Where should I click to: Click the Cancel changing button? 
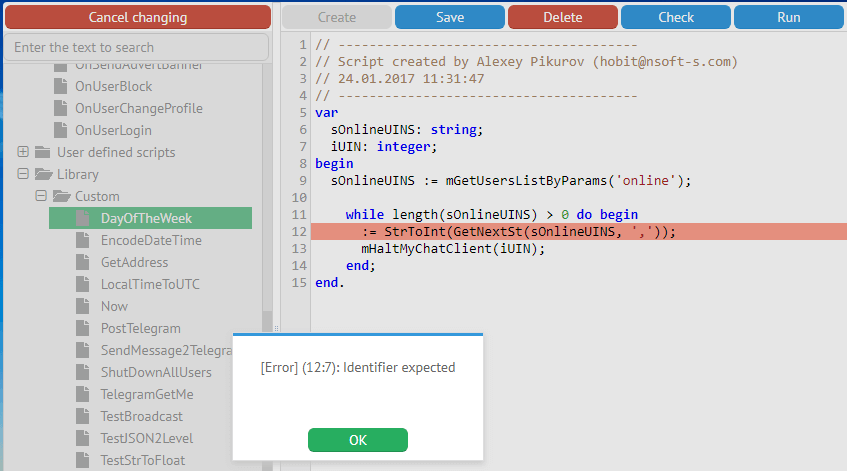[137, 17]
